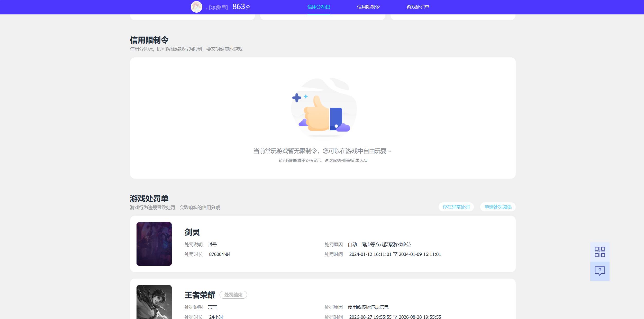
Task: Click the 信用分达标 subtitle text
Action: 186,49
